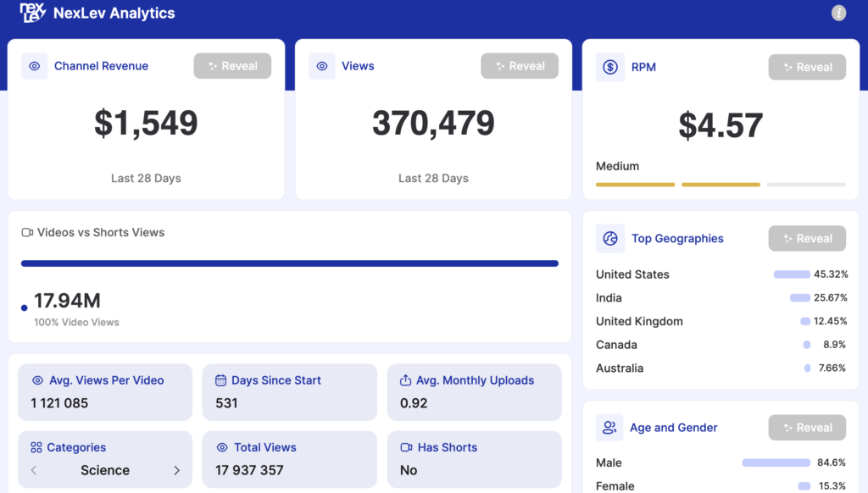Click the Avg. Monthly Uploads upload icon
The height and width of the screenshot is (493, 868).
pos(405,380)
